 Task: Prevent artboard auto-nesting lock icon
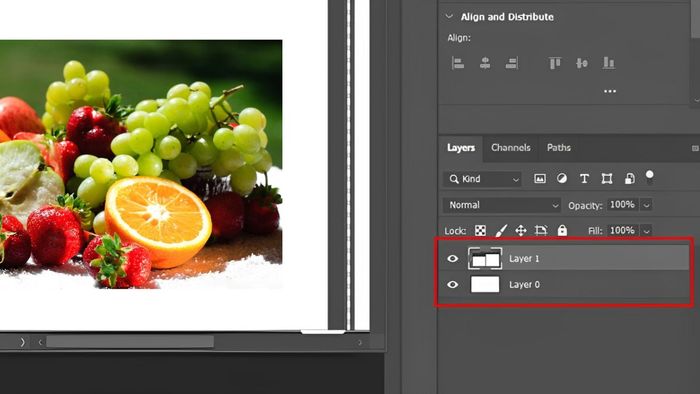[x=541, y=230]
